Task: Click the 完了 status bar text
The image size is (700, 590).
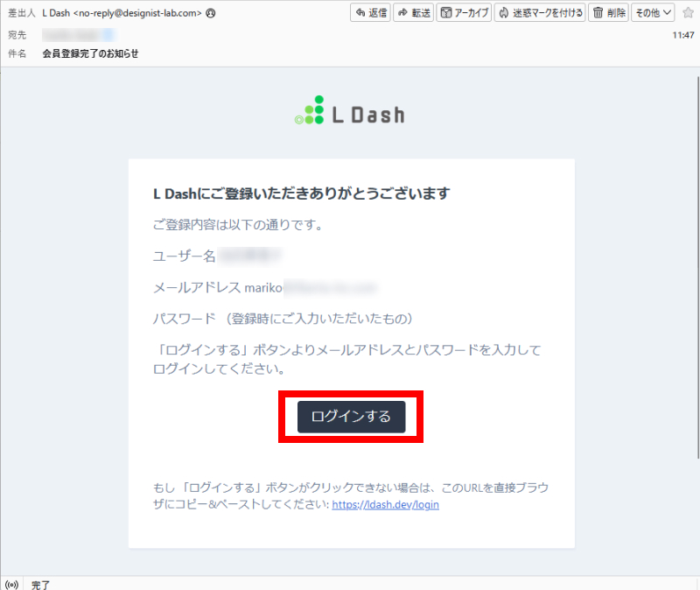Action: point(40,584)
